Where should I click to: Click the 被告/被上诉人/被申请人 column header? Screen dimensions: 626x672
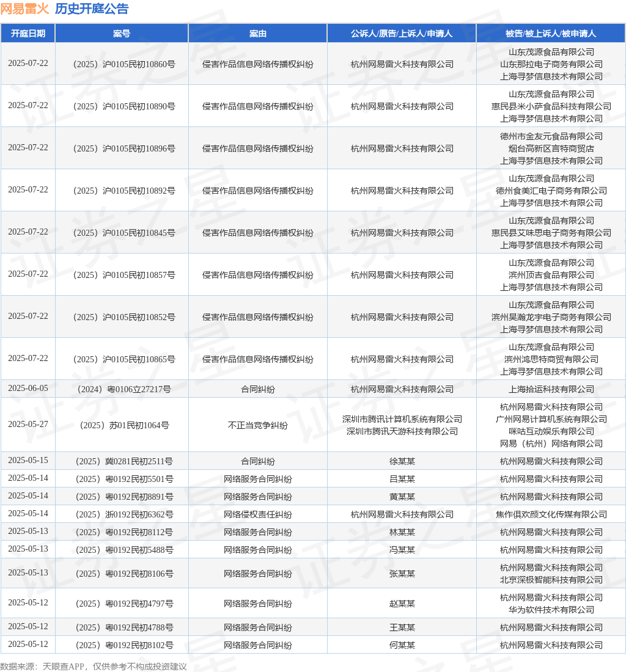coord(551,34)
